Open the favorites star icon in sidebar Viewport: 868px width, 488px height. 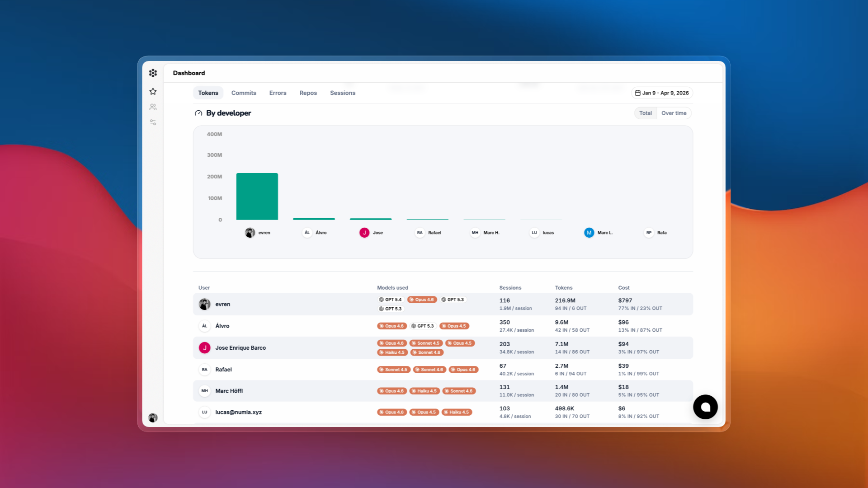click(x=153, y=91)
